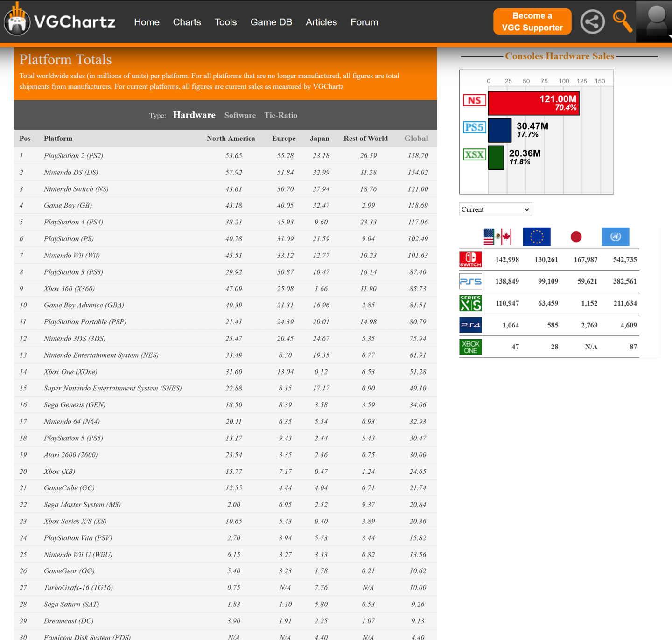Click the VGChartz logo icon
Image resolution: width=672 pixels, height=640 pixels.
[18, 21]
